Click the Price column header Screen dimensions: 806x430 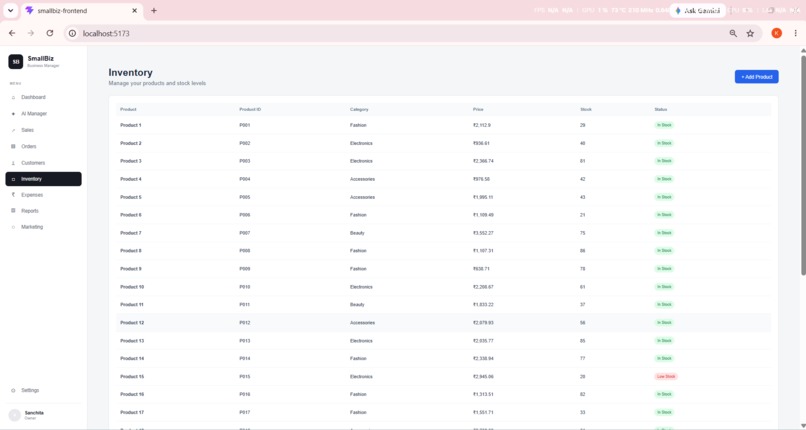(x=478, y=109)
